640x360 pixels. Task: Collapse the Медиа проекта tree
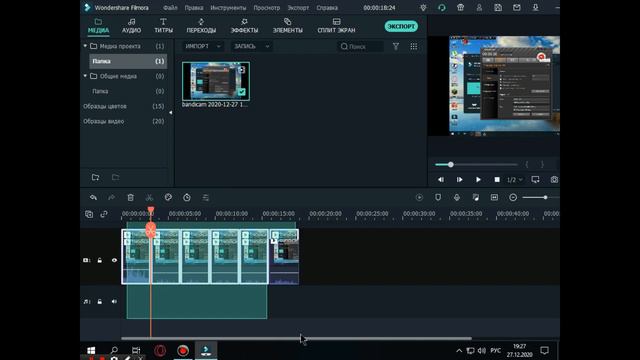click(x=85, y=46)
